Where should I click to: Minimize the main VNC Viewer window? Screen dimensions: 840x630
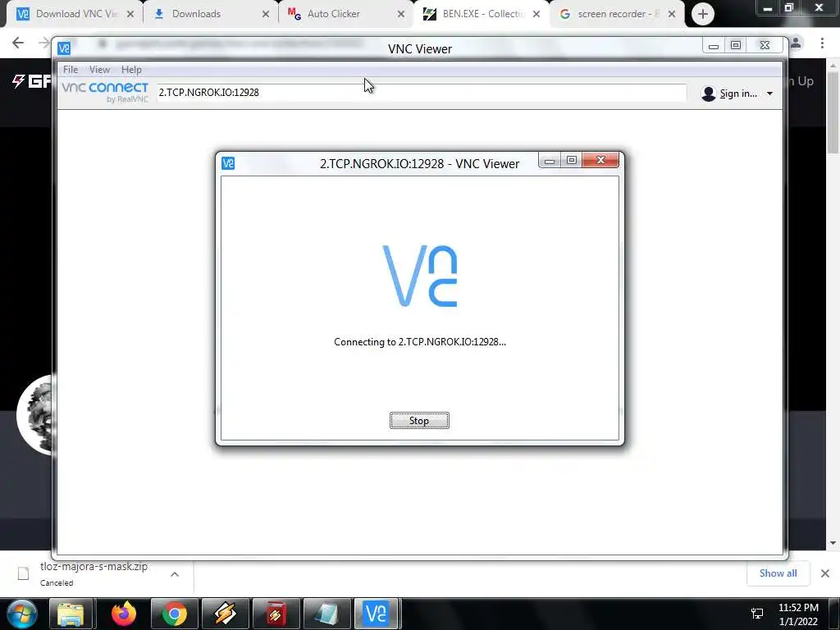[x=714, y=46]
